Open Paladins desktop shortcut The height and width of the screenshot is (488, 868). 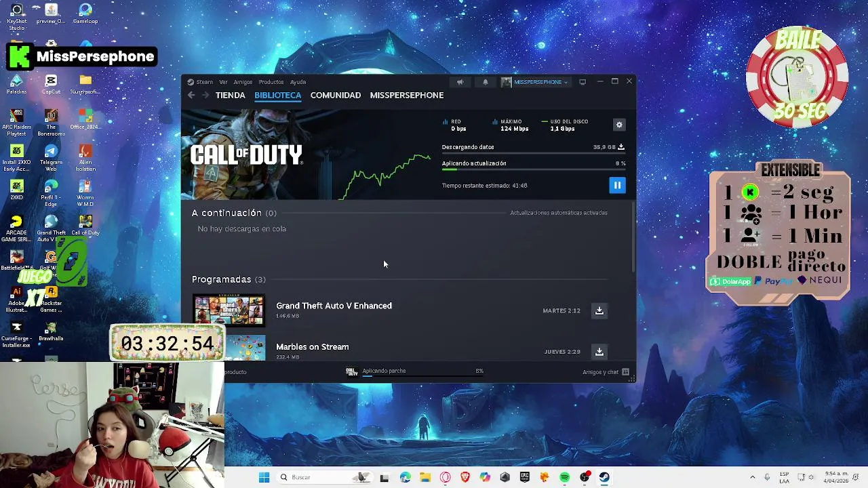(x=17, y=85)
